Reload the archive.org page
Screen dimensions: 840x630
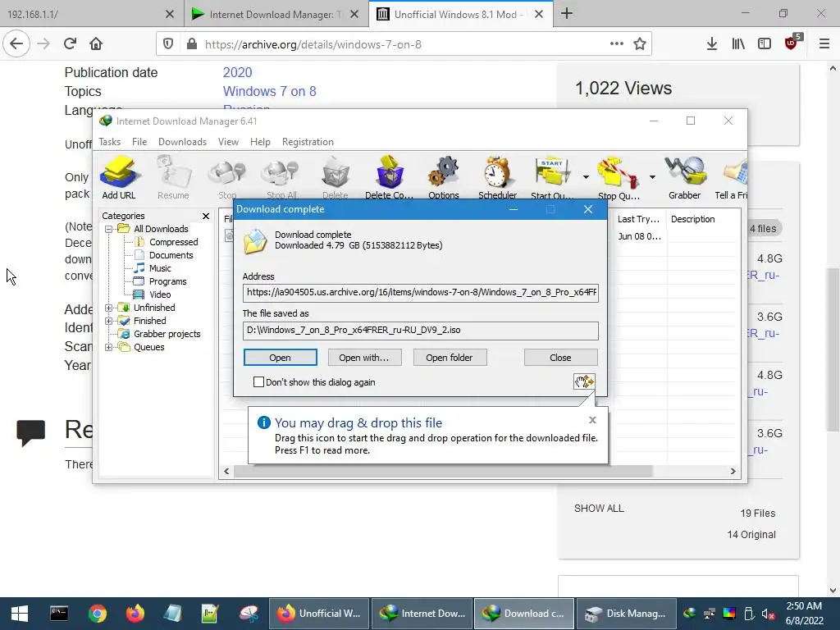(70, 44)
